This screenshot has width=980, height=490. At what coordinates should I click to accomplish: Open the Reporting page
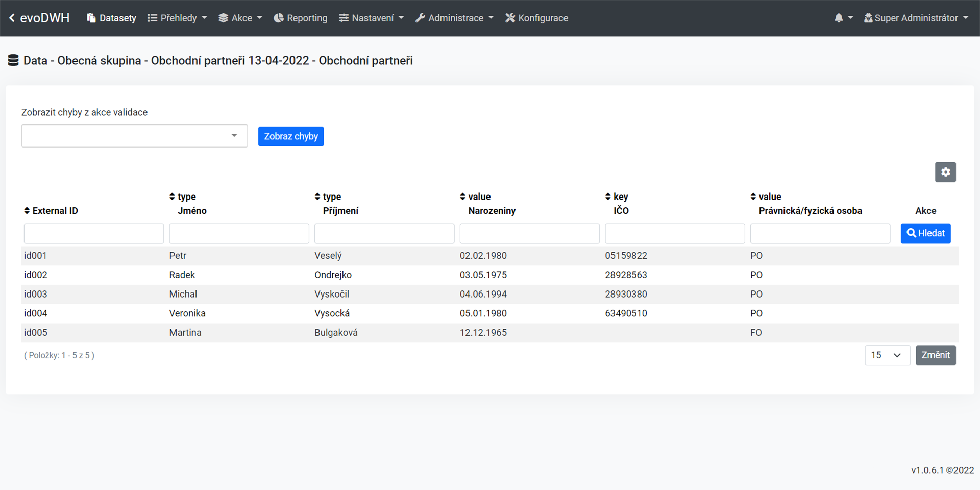(301, 18)
